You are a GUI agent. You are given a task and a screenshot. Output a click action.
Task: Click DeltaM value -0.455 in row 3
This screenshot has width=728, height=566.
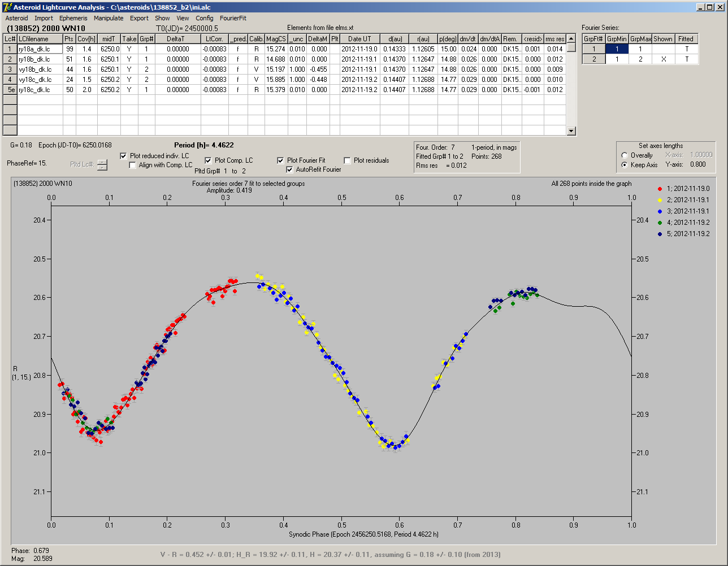(x=319, y=69)
